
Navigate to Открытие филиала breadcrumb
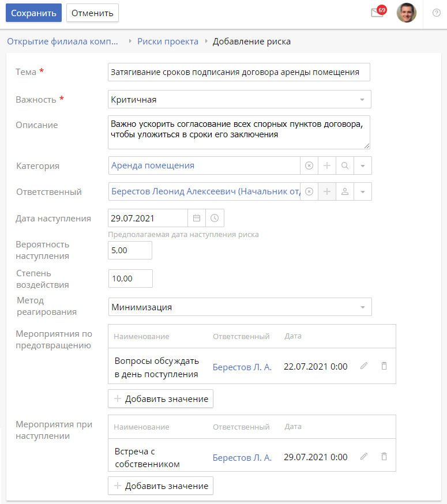(62, 42)
